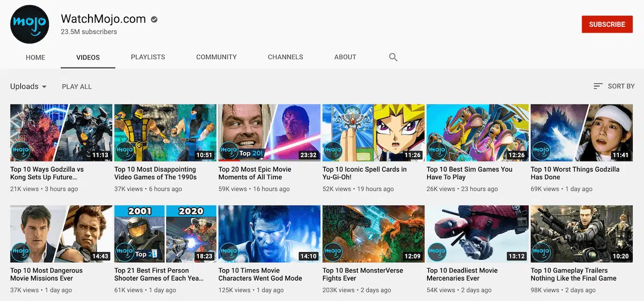Click the 12:09 duration badge

[412, 256]
